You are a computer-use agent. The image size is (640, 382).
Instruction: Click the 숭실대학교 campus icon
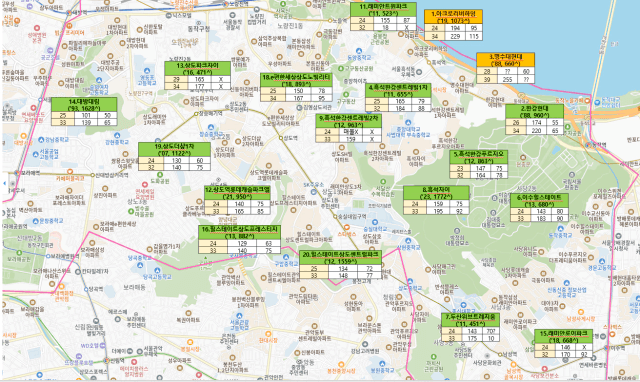coord(376,222)
